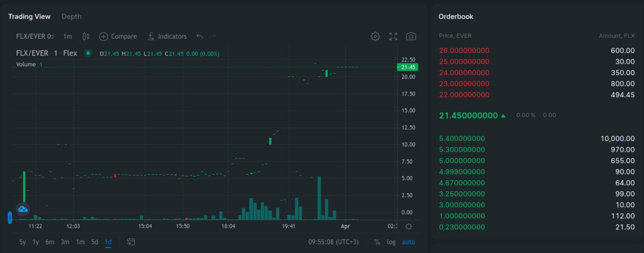The image size is (644, 253).
Task: Expand the left drawing toolbar handle
Action: click(10, 218)
